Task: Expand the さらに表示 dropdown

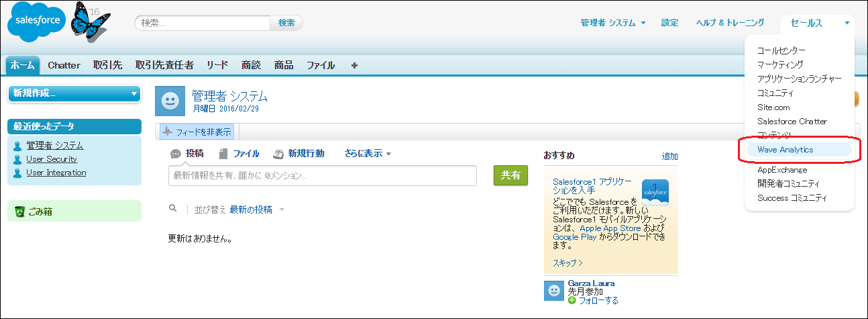Action: pos(368,154)
